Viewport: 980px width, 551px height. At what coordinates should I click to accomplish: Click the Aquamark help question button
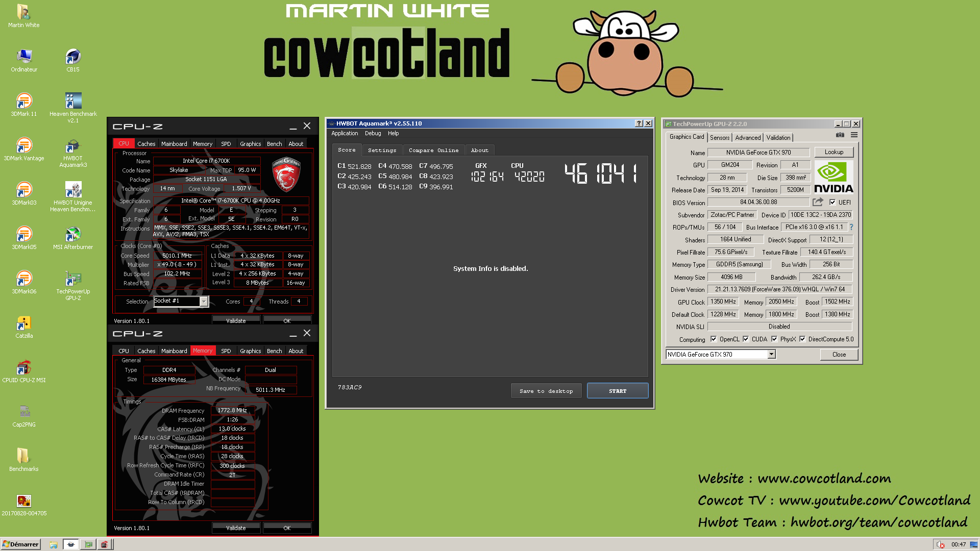coord(639,123)
